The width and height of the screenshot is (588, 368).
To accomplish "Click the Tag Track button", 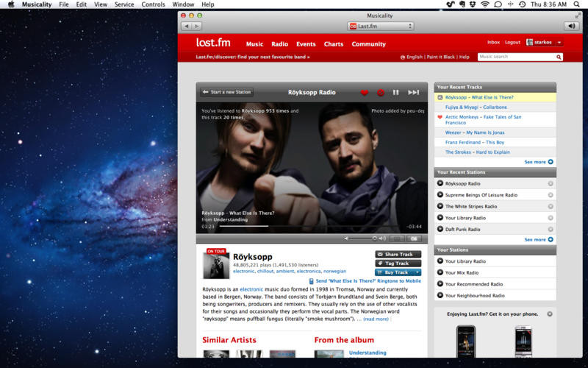I will click(x=398, y=263).
